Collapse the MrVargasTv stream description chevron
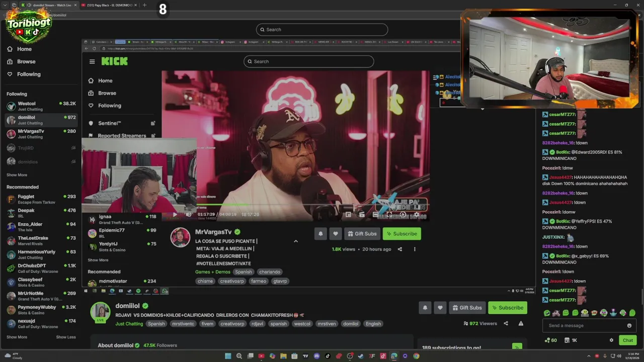 tap(296, 241)
